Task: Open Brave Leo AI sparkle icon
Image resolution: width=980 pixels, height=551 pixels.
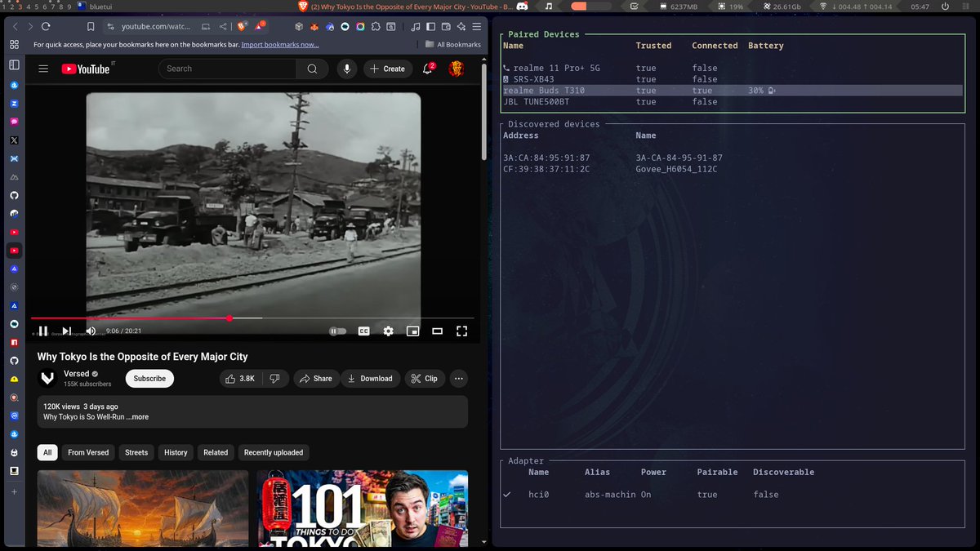Action: click(x=461, y=26)
